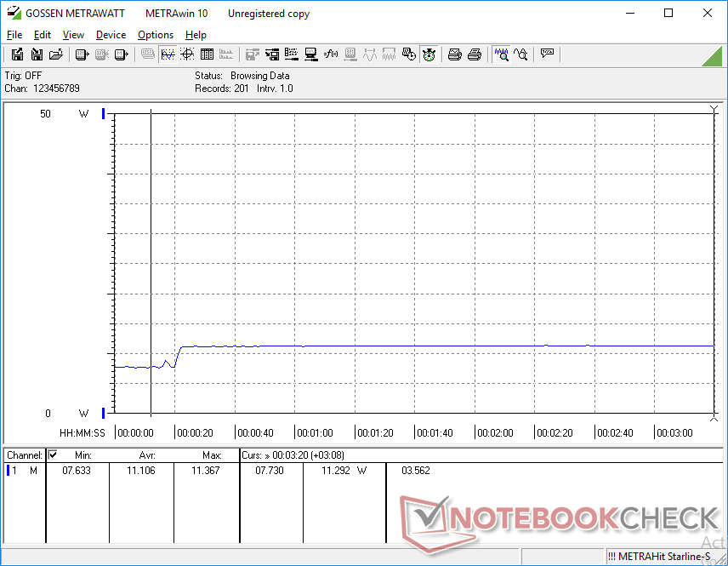Click the Curs: 00:03:20 (+03:08) readout
The width and height of the screenshot is (728, 566).
point(293,455)
